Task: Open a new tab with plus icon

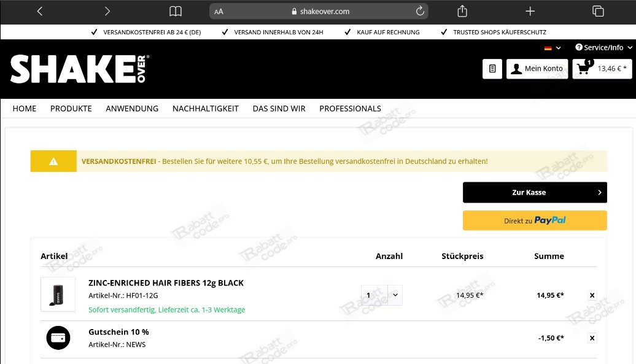Action: tap(530, 11)
